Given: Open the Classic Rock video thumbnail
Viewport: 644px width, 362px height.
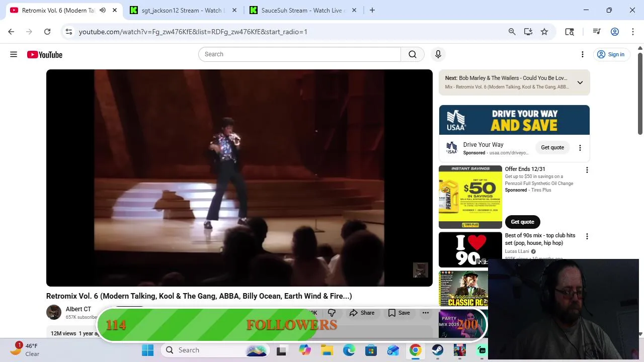Looking at the screenshot, I should tap(463, 289).
